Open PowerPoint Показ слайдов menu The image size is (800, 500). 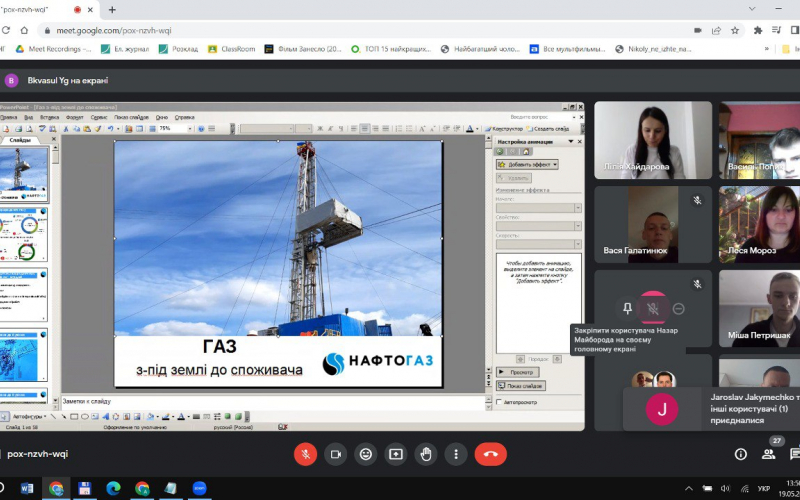[131, 117]
